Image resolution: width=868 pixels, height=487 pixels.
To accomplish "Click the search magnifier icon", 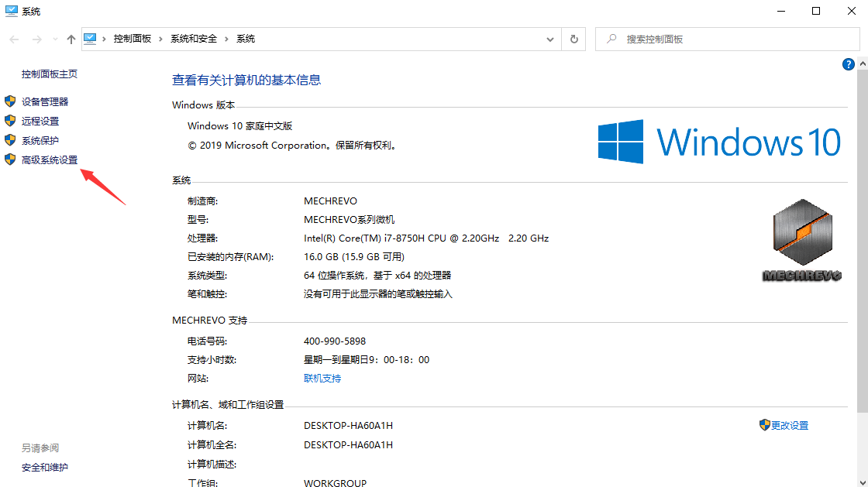I will (611, 39).
